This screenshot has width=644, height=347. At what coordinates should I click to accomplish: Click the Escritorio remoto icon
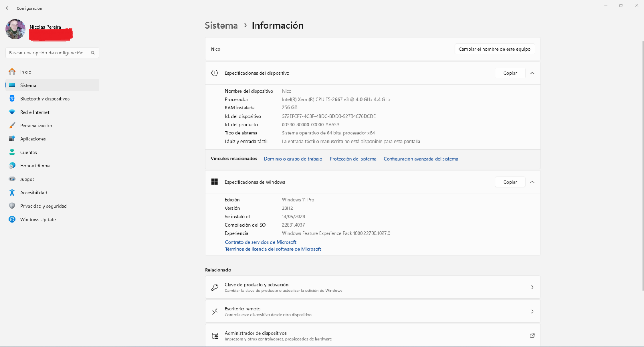(x=215, y=312)
